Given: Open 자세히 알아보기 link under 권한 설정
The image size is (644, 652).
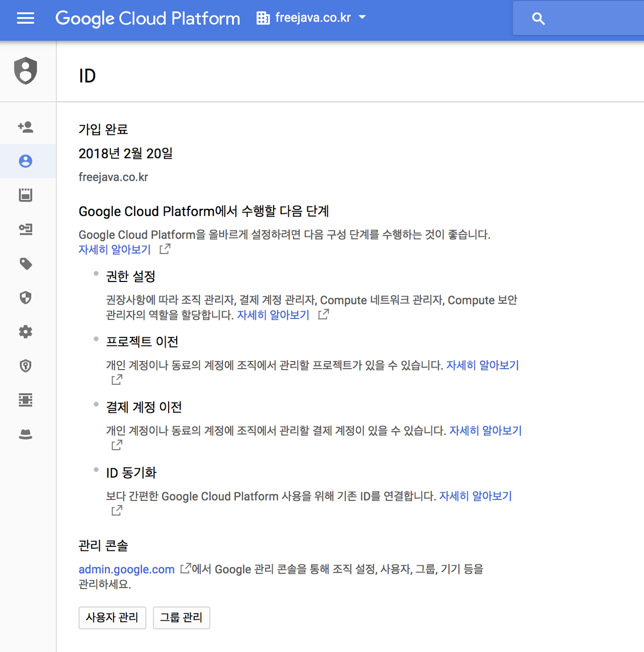Looking at the screenshot, I should 273,315.
